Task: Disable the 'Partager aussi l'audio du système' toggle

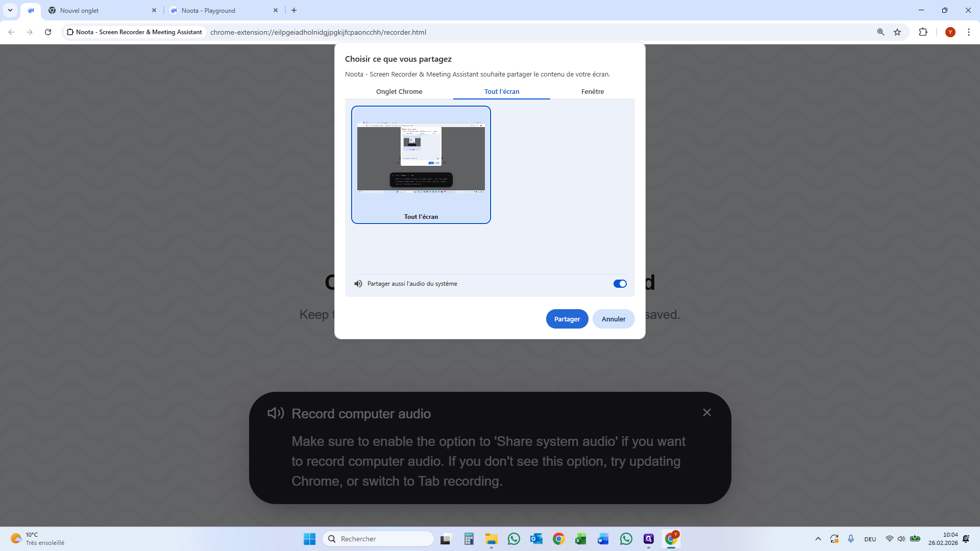Action: click(x=619, y=284)
